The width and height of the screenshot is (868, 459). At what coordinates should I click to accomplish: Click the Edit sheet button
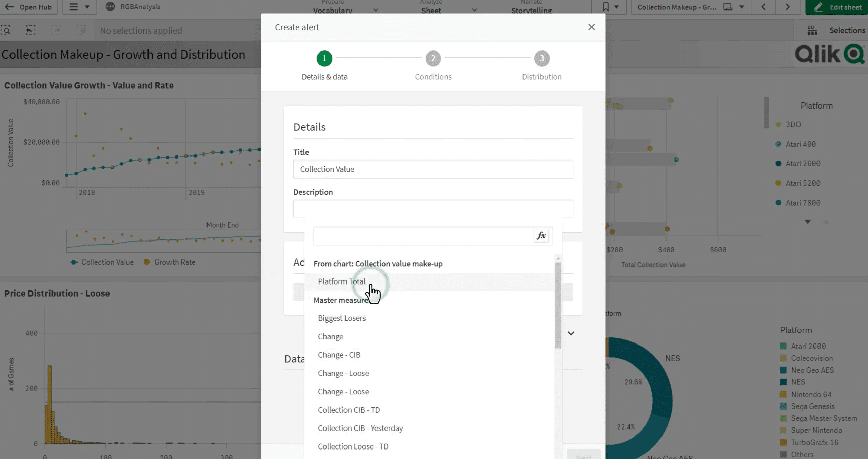837,7
